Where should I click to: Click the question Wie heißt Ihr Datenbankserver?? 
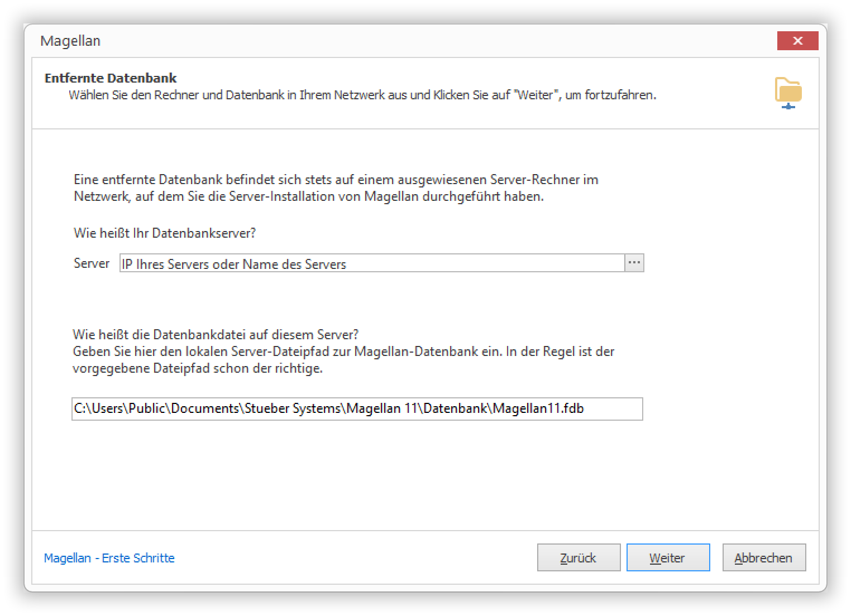click(x=165, y=233)
